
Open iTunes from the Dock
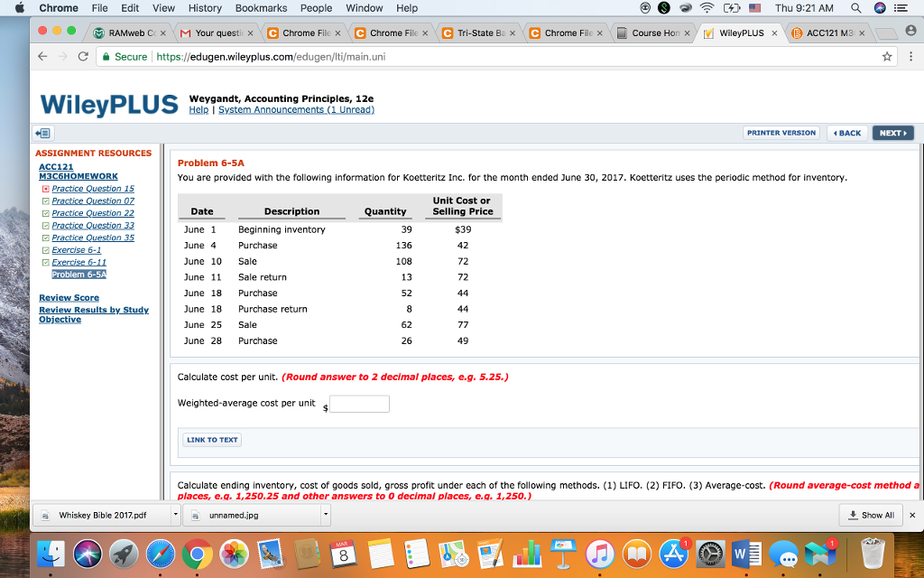coord(600,555)
